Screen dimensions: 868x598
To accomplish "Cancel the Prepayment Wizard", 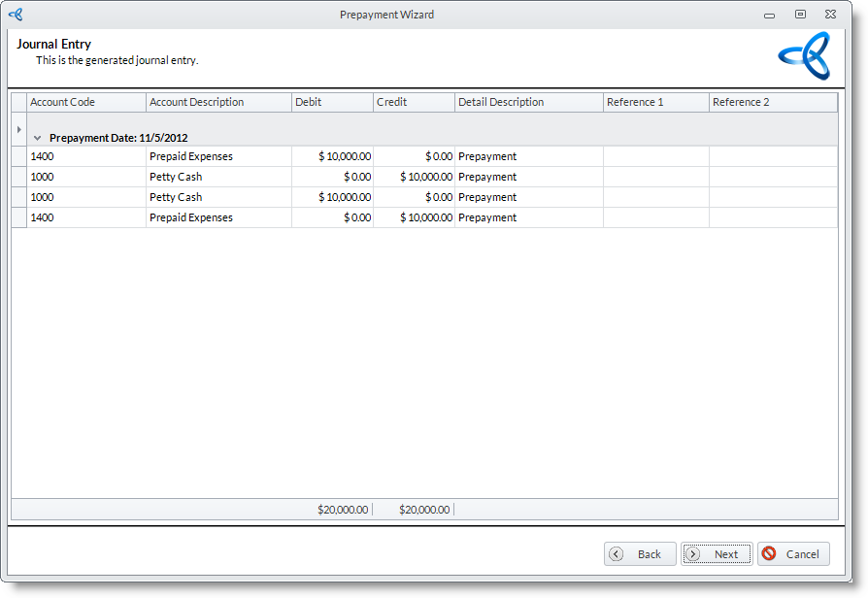I will [793, 554].
